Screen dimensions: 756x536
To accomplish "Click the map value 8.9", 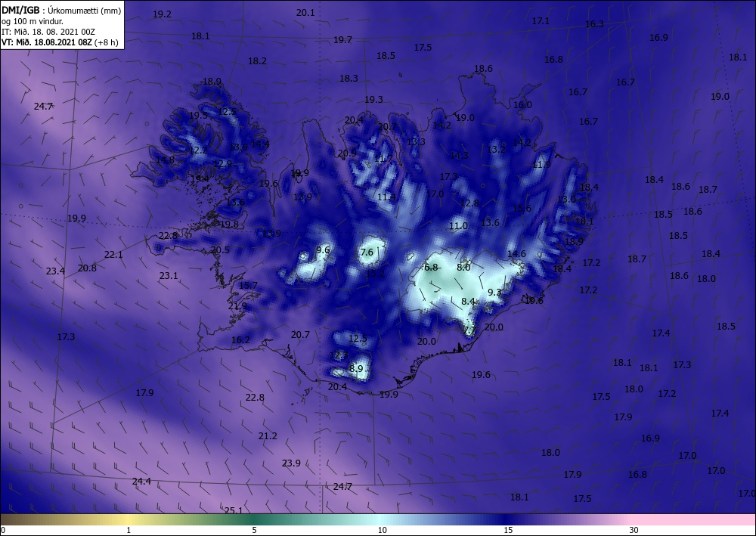I will click(356, 368).
